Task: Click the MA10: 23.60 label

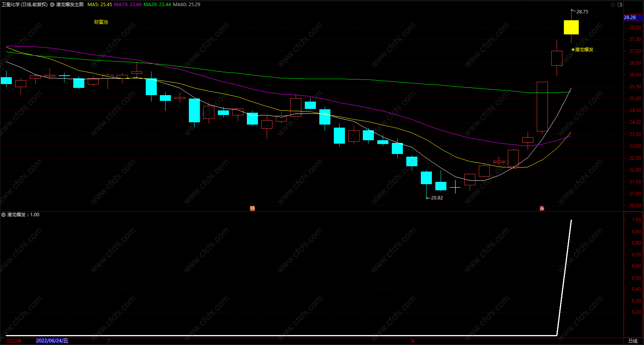Action: pos(128,5)
